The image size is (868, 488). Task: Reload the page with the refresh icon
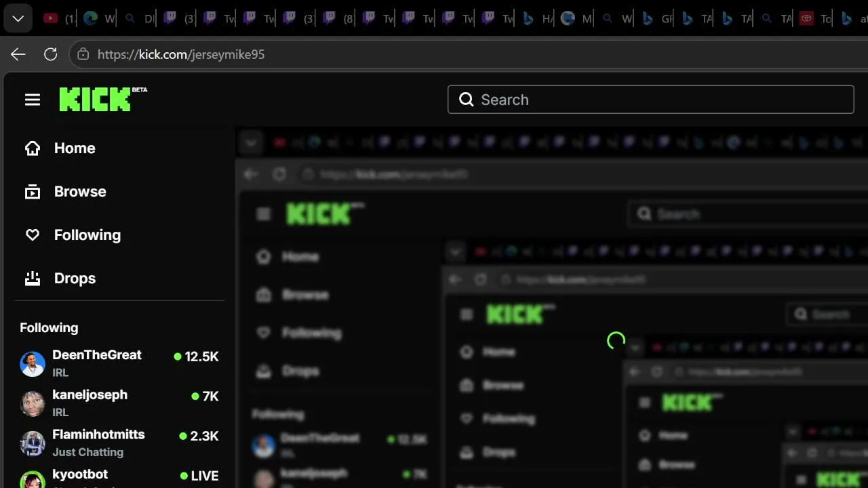(50, 54)
